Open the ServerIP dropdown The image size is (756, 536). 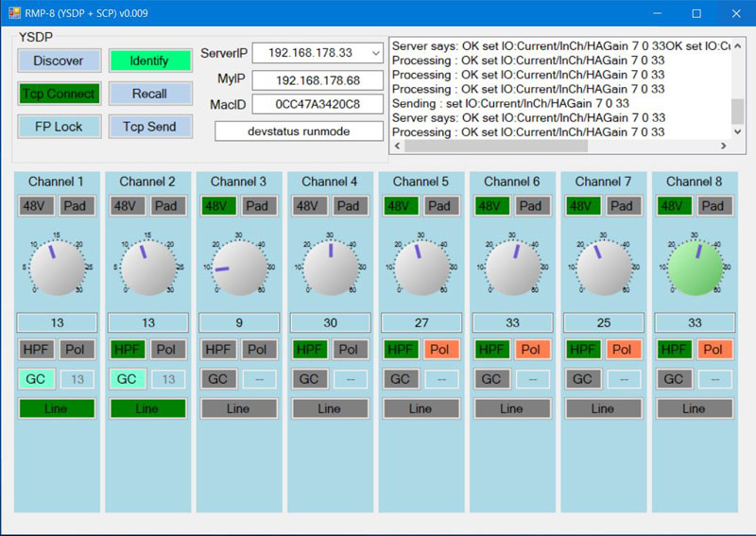point(375,53)
